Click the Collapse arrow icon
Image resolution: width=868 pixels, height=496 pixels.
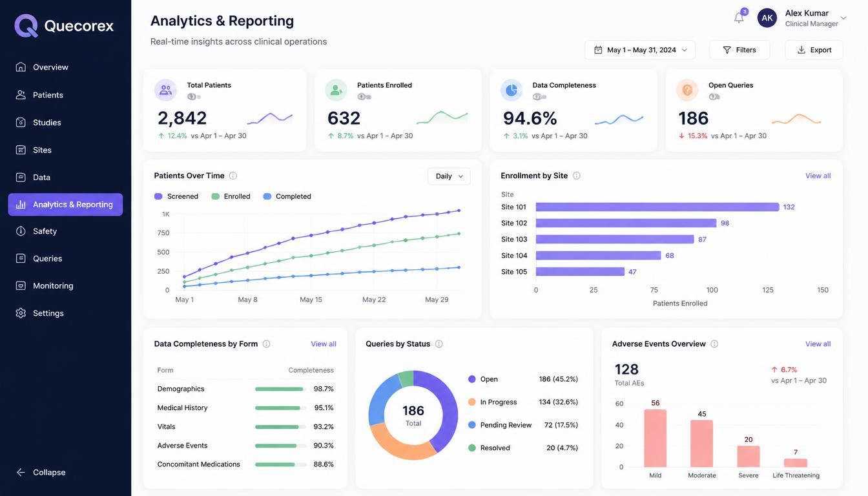point(21,472)
